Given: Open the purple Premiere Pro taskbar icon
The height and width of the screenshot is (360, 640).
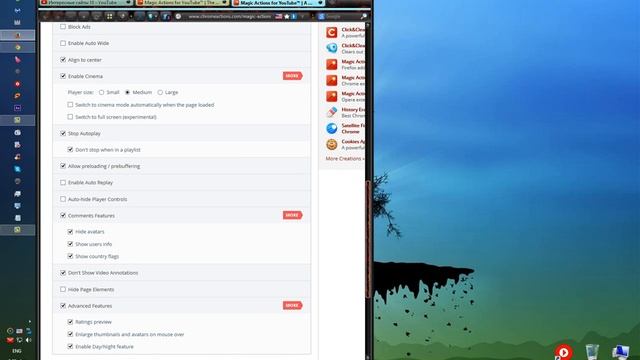Looking at the screenshot, I should (x=18, y=108).
